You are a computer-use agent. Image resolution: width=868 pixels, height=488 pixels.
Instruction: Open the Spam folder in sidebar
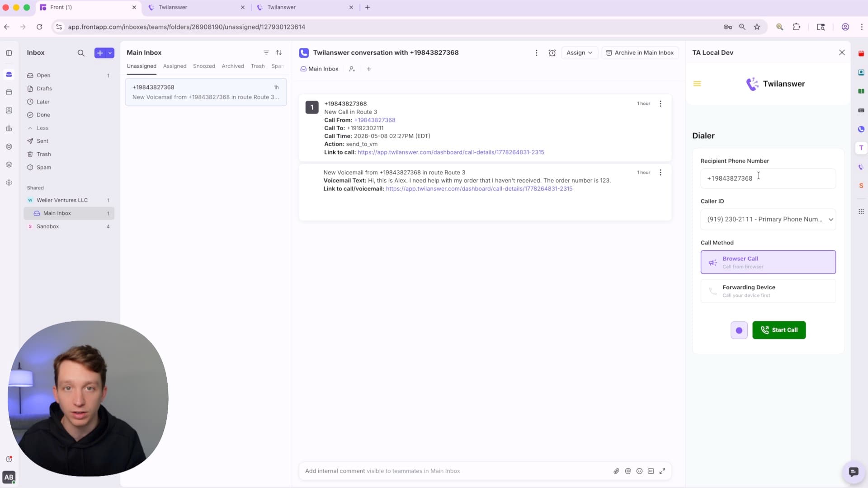click(69, 167)
